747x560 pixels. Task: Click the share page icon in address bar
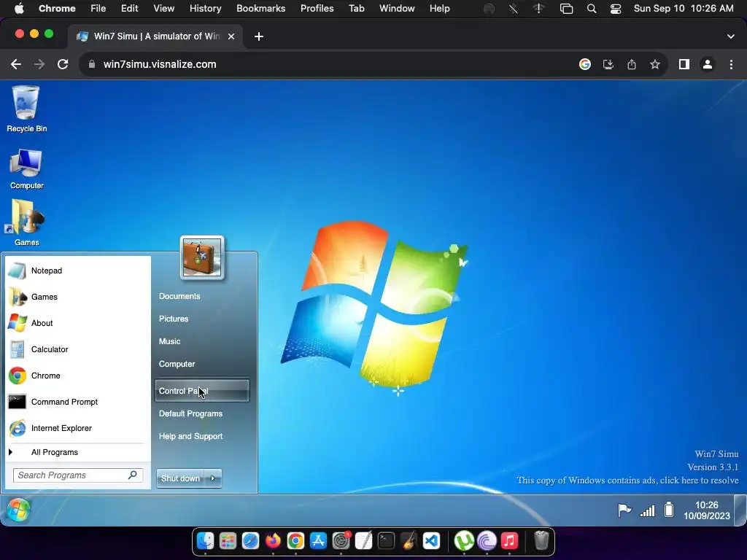click(x=632, y=64)
